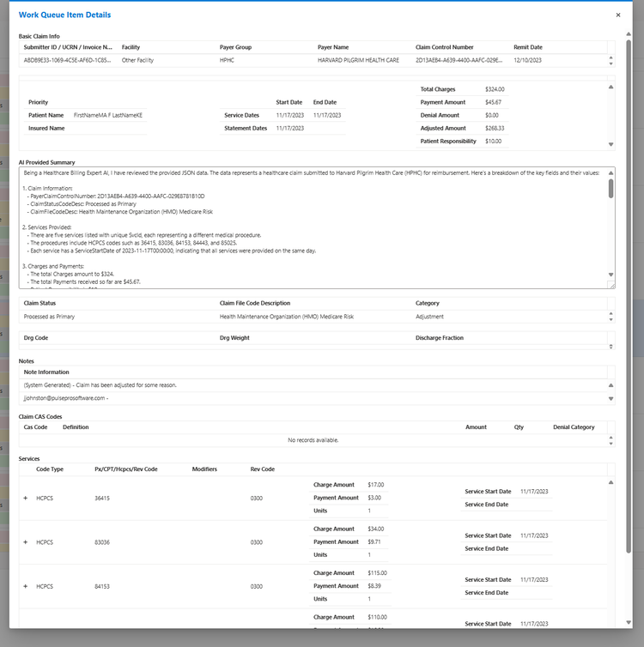Click the $115.00 charge amount value

click(x=377, y=572)
